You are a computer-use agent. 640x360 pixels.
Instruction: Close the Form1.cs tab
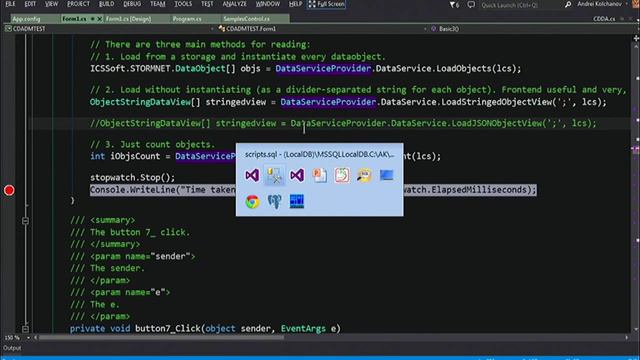point(99,19)
